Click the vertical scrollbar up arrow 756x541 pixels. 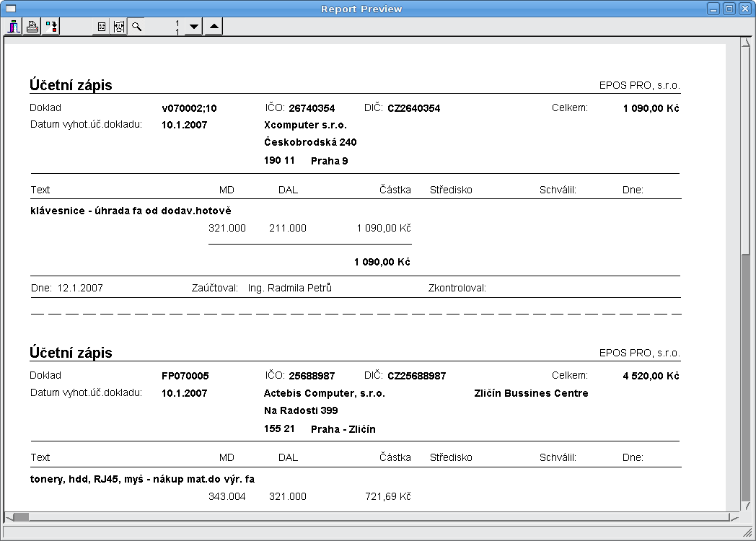(x=746, y=43)
